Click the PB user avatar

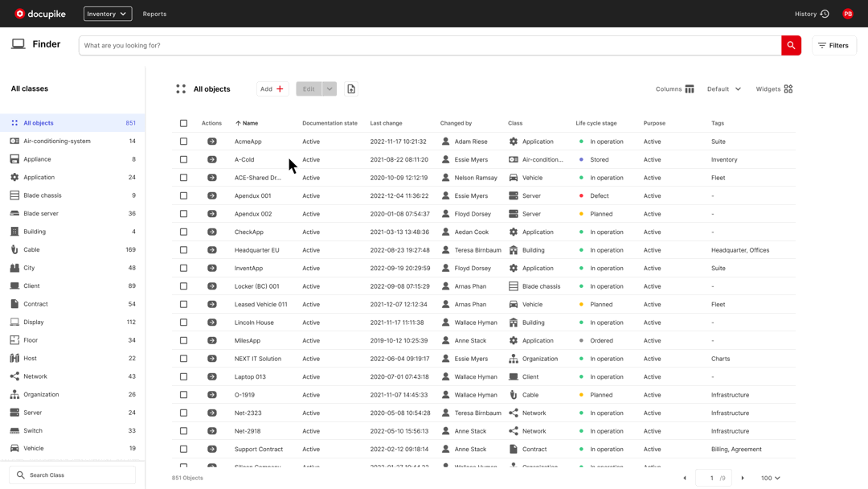847,13
